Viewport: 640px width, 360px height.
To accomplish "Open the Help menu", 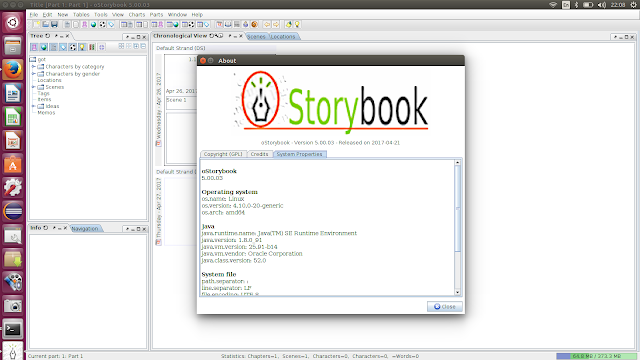I will [197, 15].
